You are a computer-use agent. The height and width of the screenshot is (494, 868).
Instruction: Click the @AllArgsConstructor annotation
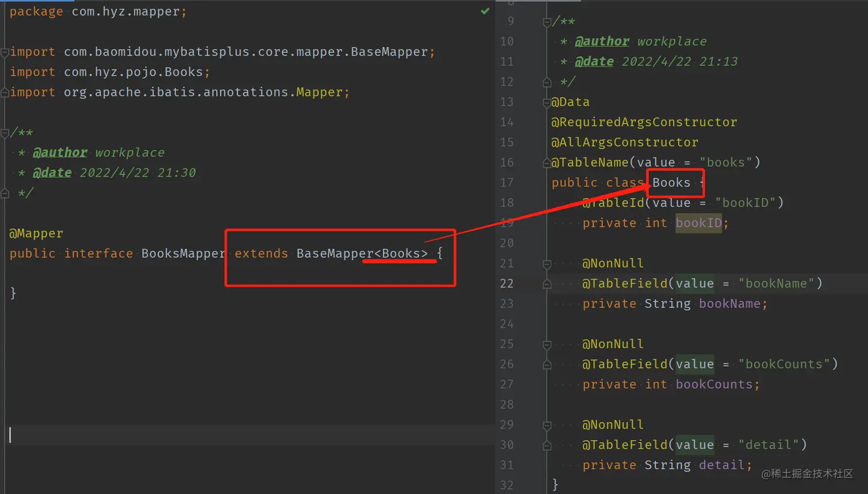(625, 142)
